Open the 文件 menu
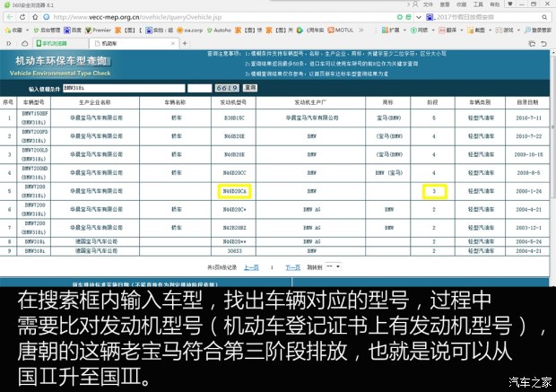The image size is (556, 392). tap(428, 4)
